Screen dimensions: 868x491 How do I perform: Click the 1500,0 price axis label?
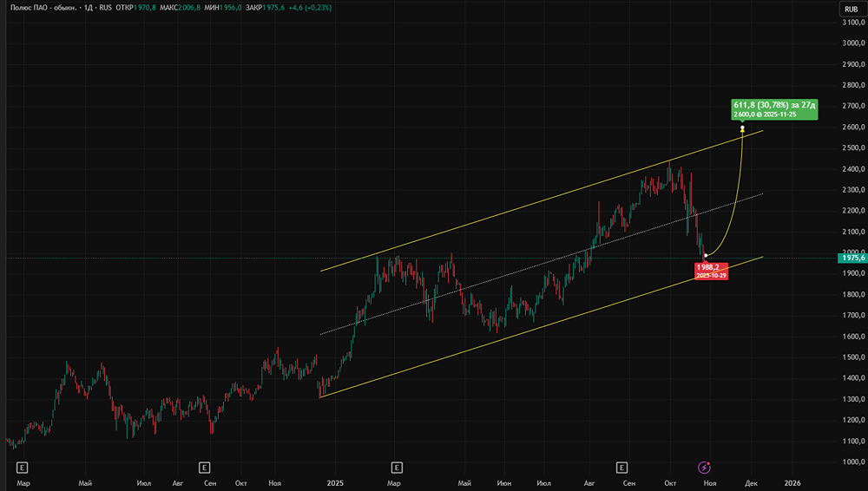pos(853,357)
